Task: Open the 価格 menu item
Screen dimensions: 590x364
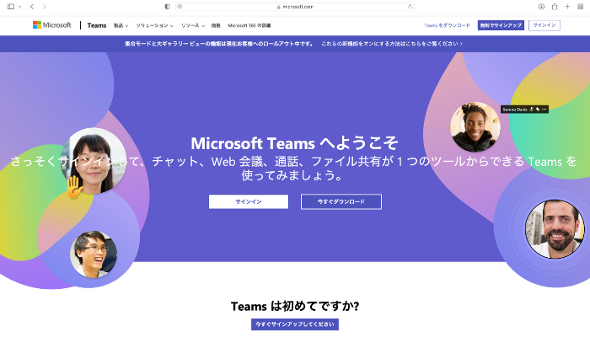Action: coord(216,25)
